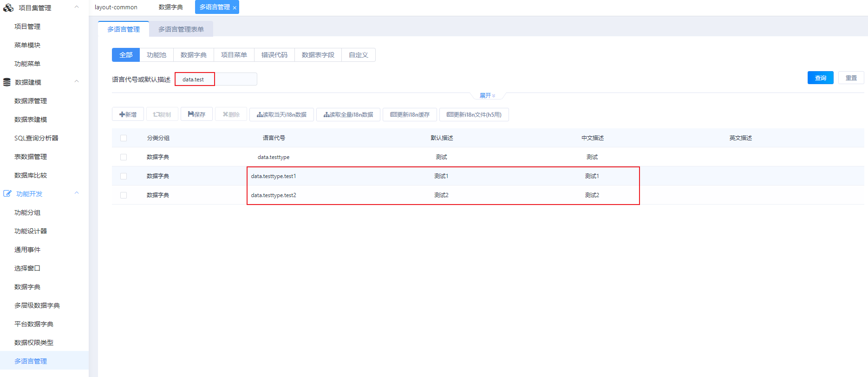
Task: Open 数据权限类型 in the sidebar
Action: [x=34, y=343]
